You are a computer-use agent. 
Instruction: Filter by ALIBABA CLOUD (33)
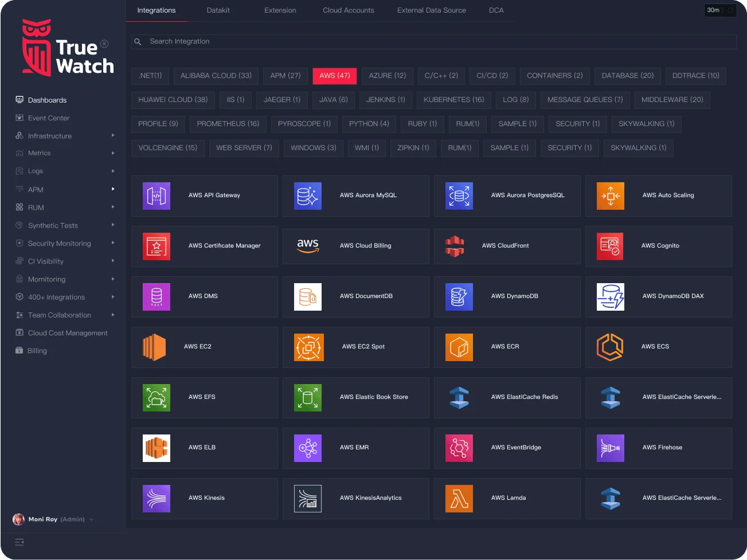216,76
